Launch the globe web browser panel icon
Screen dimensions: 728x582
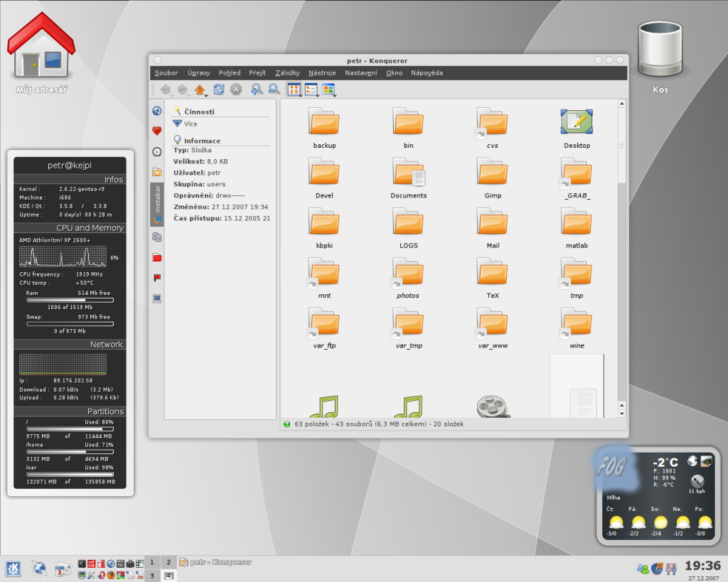[38, 569]
